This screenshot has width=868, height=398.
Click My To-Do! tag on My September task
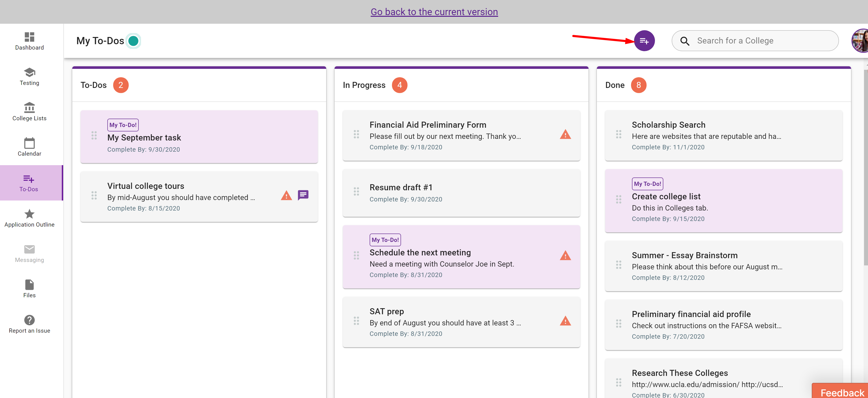(123, 125)
